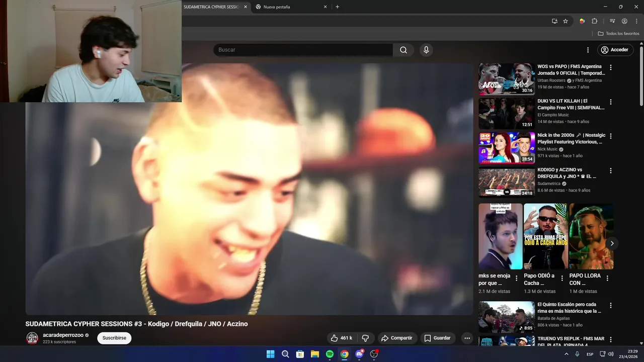
Task: Open Microsoft Store from taskbar
Action: click(x=300, y=354)
